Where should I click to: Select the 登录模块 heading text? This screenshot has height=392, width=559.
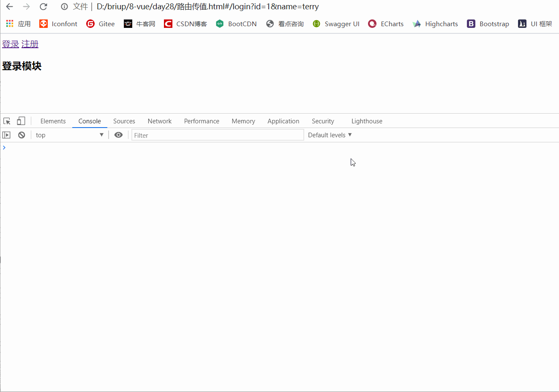pos(22,66)
